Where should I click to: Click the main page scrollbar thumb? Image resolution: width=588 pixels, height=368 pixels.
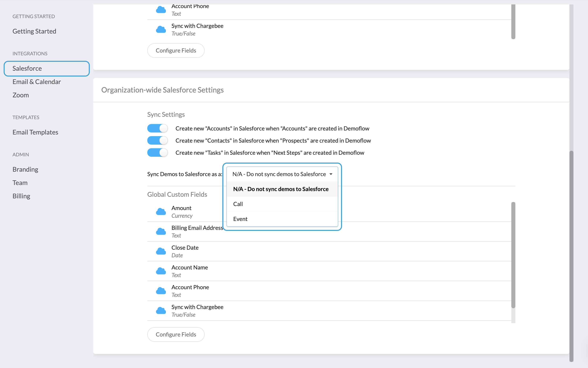571,256
